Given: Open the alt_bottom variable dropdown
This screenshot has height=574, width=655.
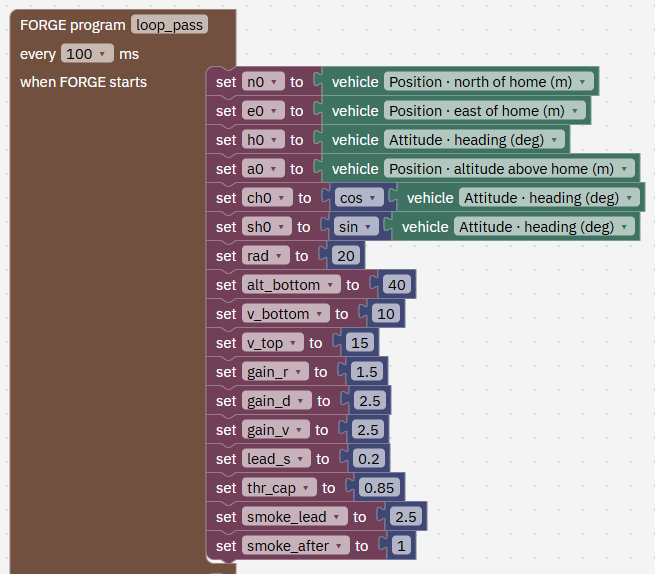Looking at the screenshot, I should coord(291,285).
